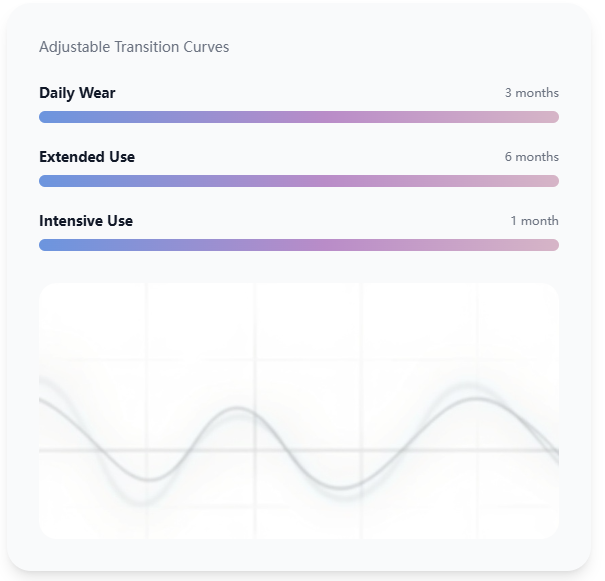Click the blue left end of Intensive Use bar
The image size is (605, 581).
[48, 245]
